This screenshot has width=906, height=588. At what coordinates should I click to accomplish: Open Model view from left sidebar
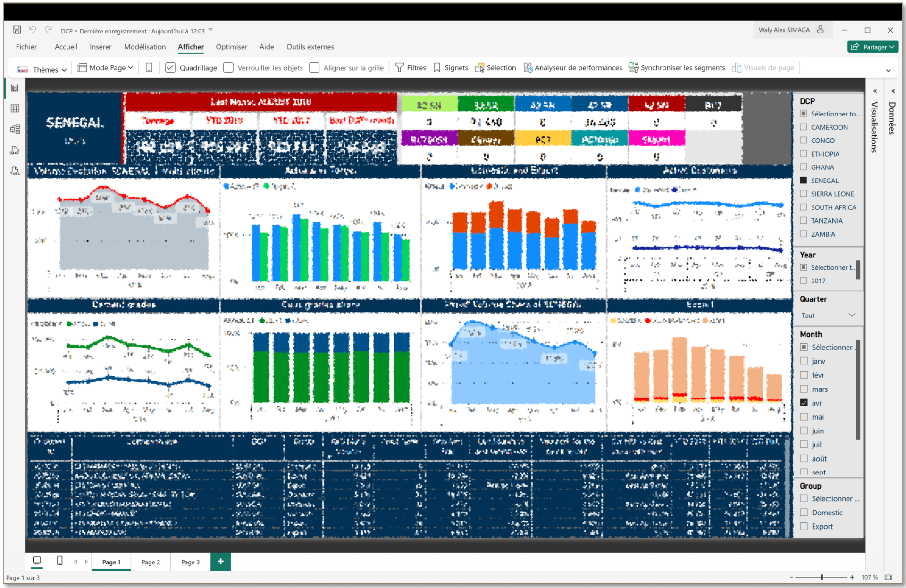15,129
